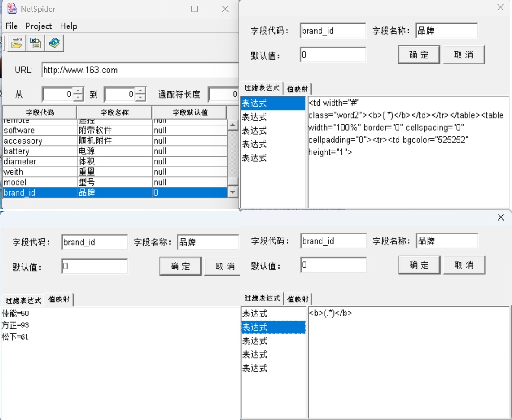
Task: Open the File menu
Action: 12,26
